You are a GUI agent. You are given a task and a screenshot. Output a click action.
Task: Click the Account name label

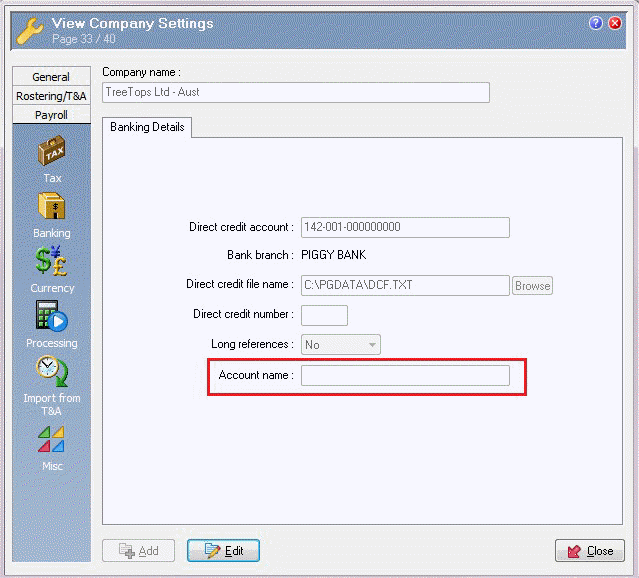tap(256, 375)
